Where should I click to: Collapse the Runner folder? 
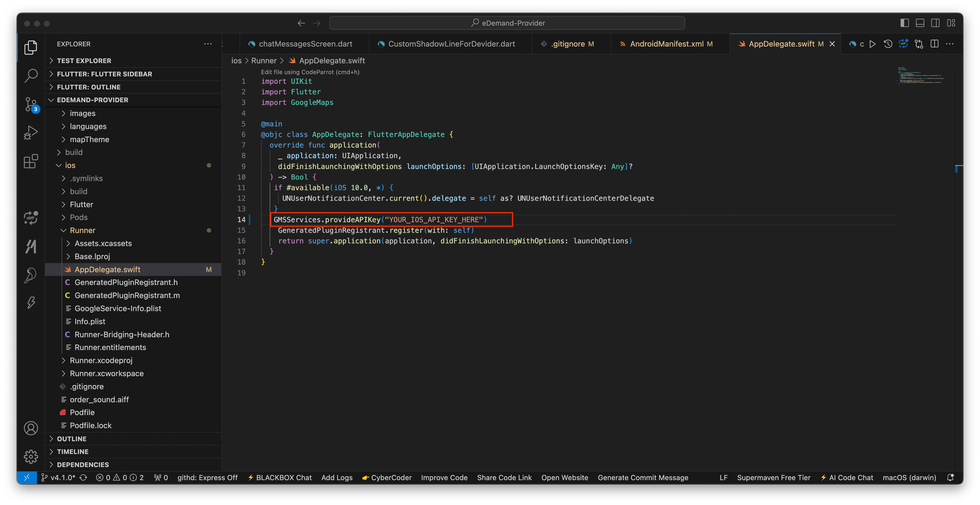pyautogui.click(x=82, y=230)
